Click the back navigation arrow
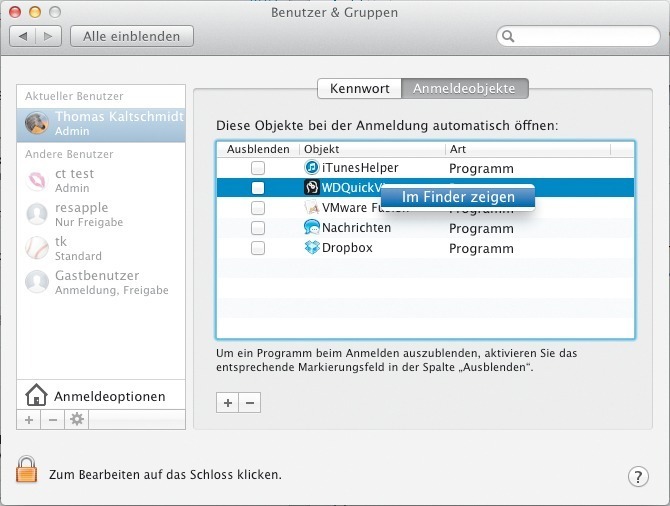 point(23,36)
